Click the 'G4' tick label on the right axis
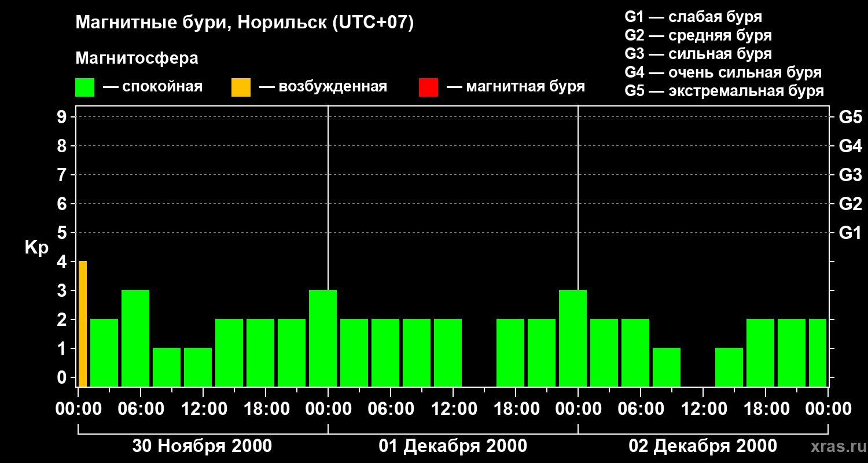 [850, 146]
